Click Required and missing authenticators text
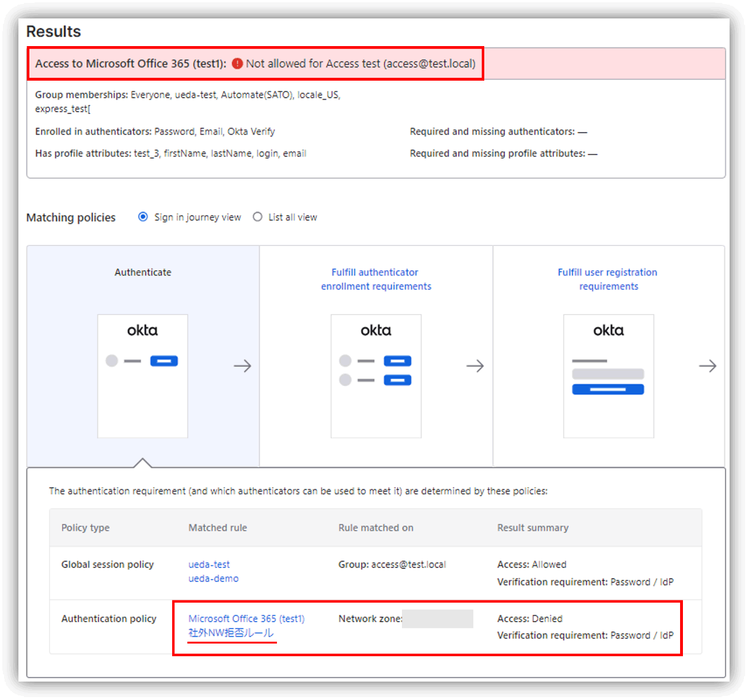748x700 pixels. 498,131
